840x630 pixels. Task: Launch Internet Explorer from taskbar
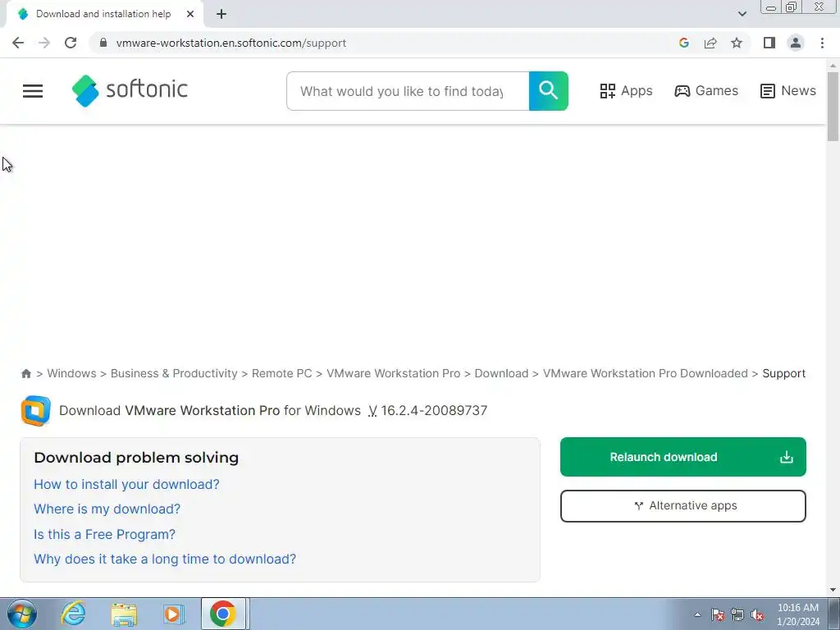tap(73, 614)
